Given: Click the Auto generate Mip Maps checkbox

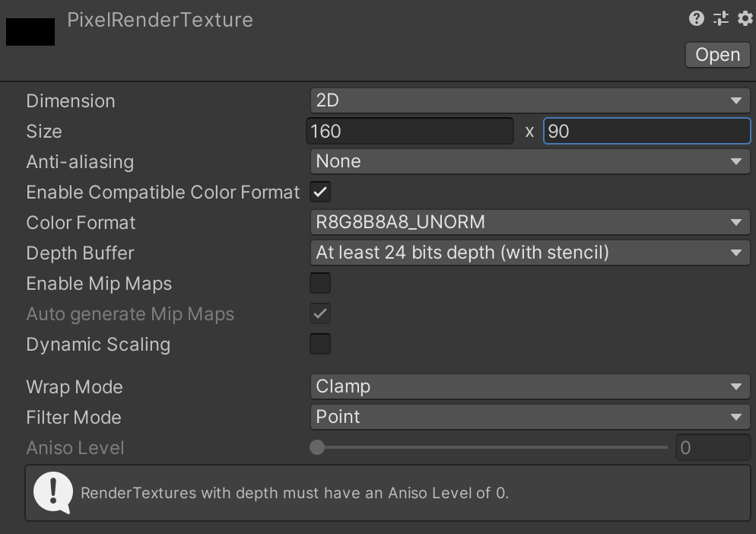Looking at the screenshot, I should tap(320, 313).
